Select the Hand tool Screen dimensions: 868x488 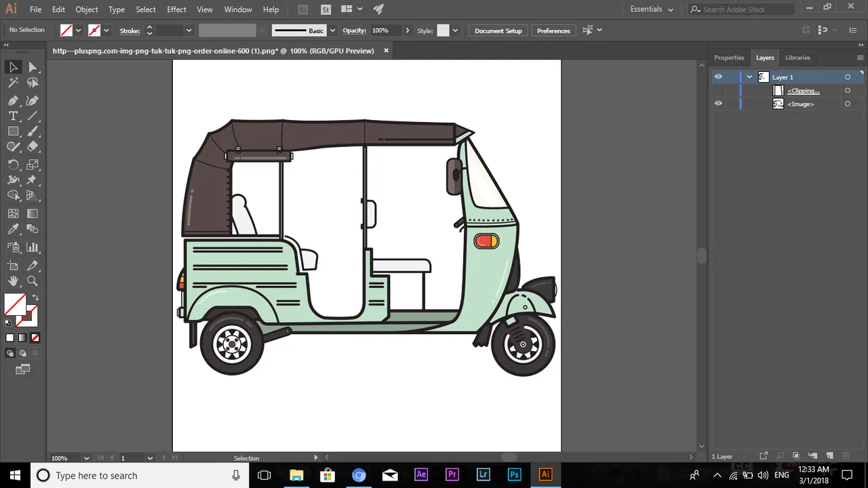pos(13,281)
